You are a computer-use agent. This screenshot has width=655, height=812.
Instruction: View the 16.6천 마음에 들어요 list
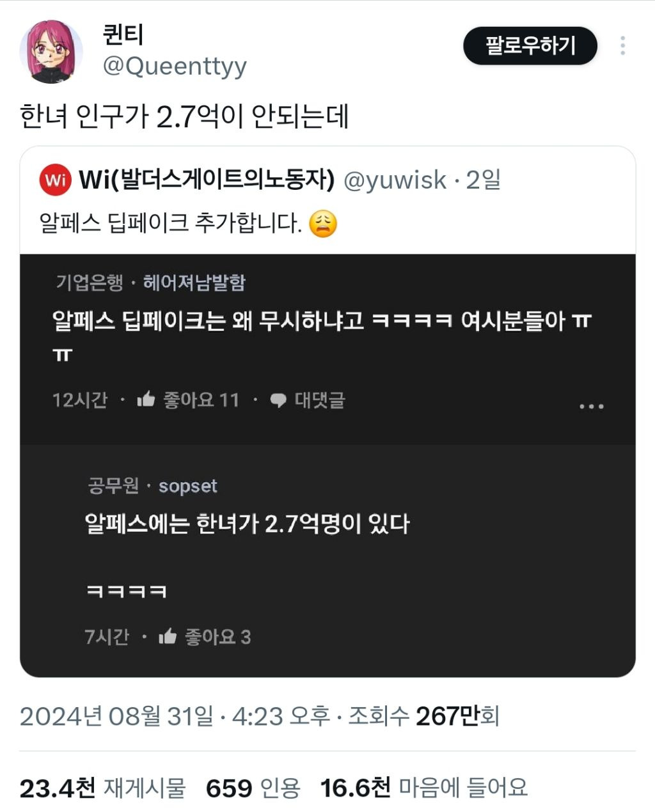[424, 788]
